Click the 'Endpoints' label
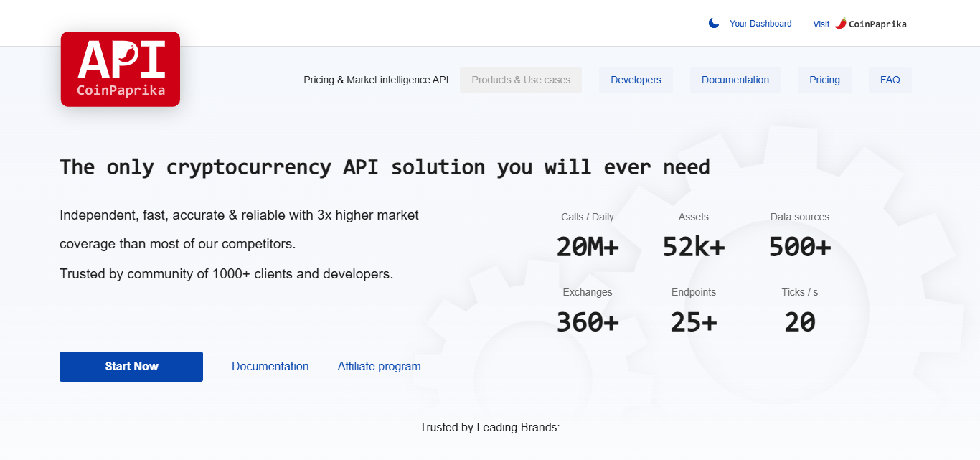This screenshot has height=460, width=980. coord(694,292)
